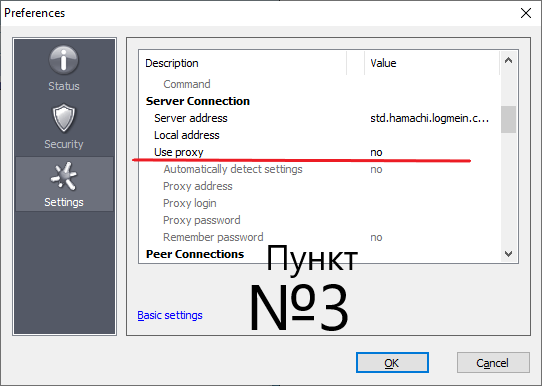This screenshot has width=542, height=386.
Task: Select the Peer Connections section header
Action: [195, 254]
